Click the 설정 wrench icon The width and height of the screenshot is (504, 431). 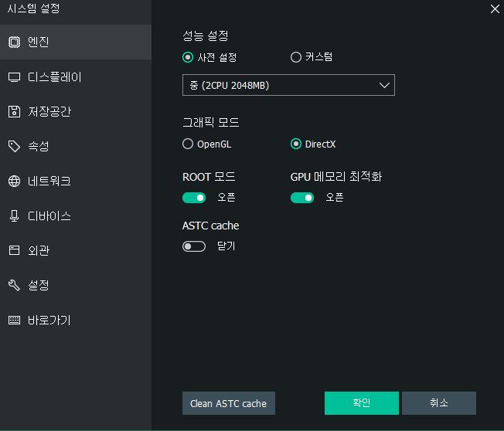[14, 285]
